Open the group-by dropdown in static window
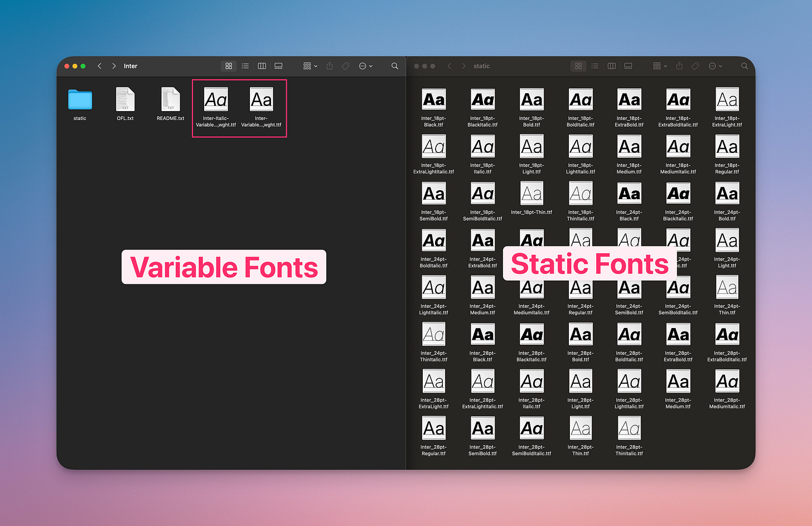Image resolution: width=812 pixels, height=526 pixels. coord(660,66)
